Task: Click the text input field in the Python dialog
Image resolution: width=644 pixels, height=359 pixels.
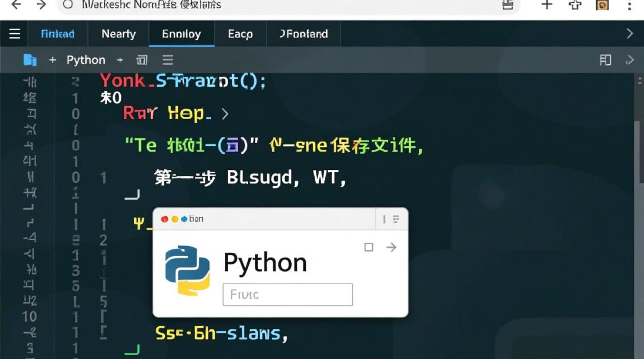Action: pos(287,294)
